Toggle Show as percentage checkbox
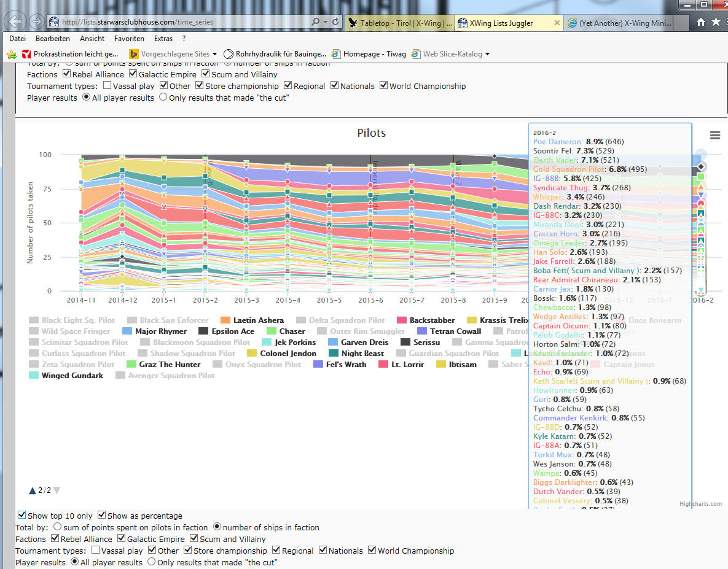728x569 pixels. click(x=102, y=516)
